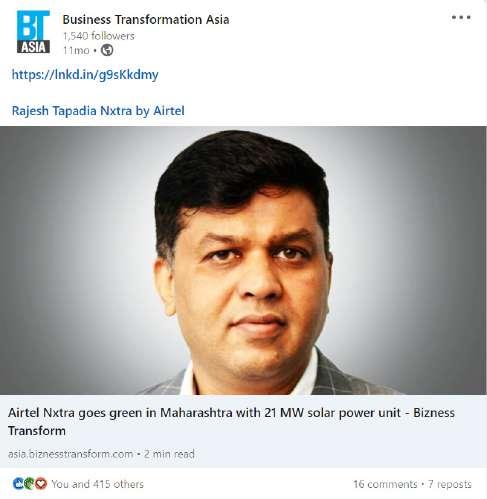
Task: View the 7 reposts list
Action: coord(450,484)
